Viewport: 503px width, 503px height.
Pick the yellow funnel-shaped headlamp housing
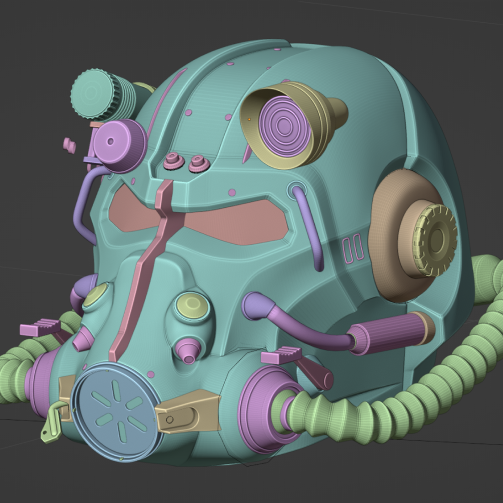[293, 125]
